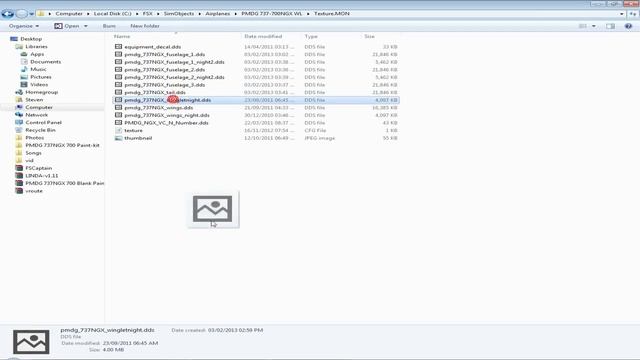Select the pmdg_737NGX_fuselage_3.dds file
Screen dimensions: 640x360
256,85
